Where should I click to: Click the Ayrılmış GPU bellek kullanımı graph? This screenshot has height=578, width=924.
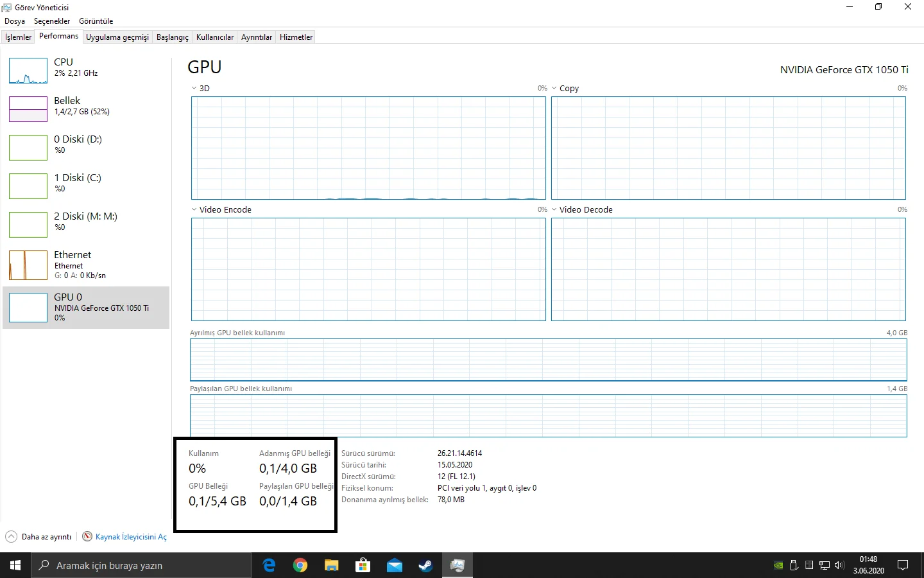click(x=549, y=360)
